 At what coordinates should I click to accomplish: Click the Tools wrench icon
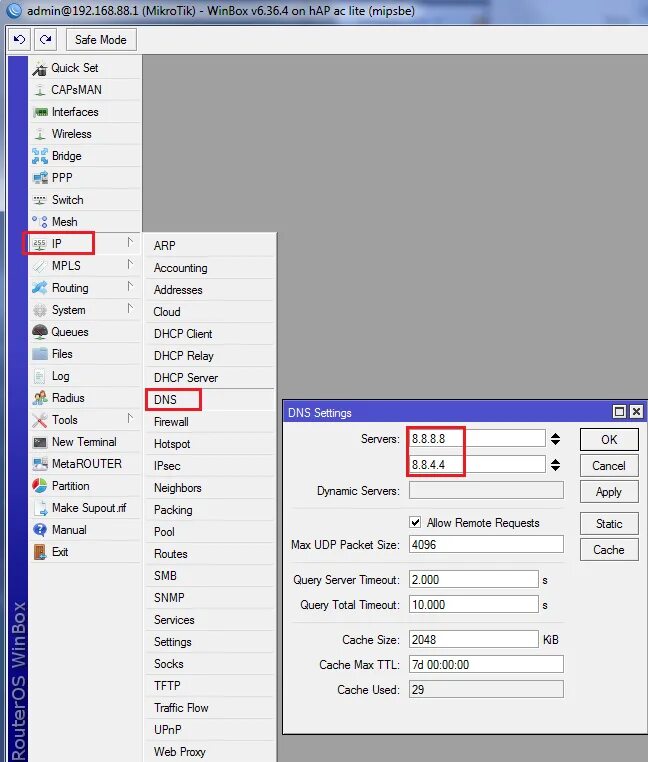pyautogui.click(x=40, y=420)
